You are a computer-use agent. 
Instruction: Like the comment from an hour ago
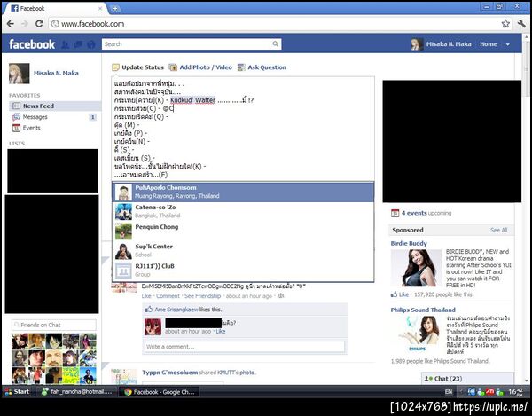pos(221,331)
